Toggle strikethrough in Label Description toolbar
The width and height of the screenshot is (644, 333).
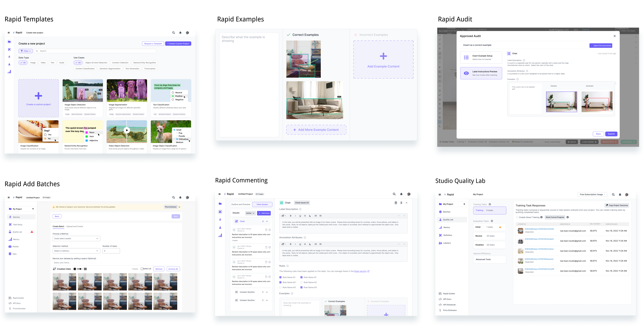point(305,216)
